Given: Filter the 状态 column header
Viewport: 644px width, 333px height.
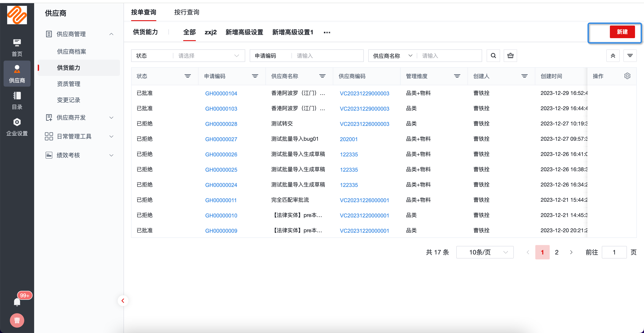Looking at the screenshot, I should pos(188,76).
